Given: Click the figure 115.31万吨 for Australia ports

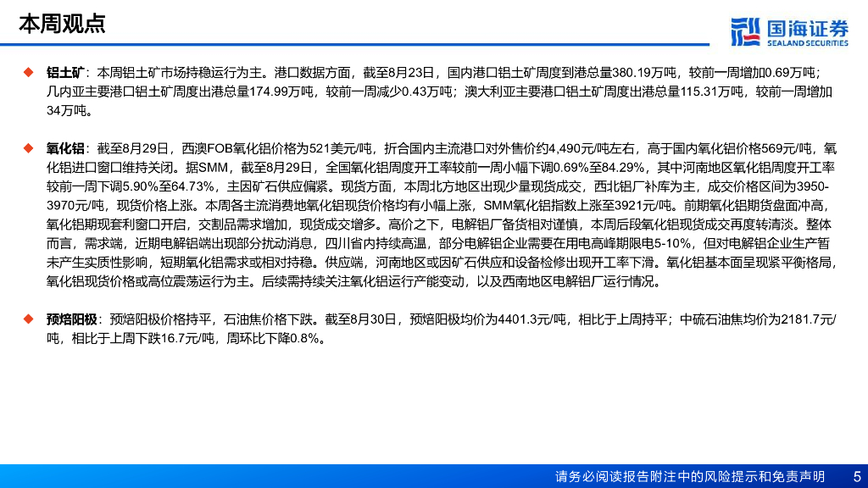Looking at the screenshot, I should click(711, 91).
